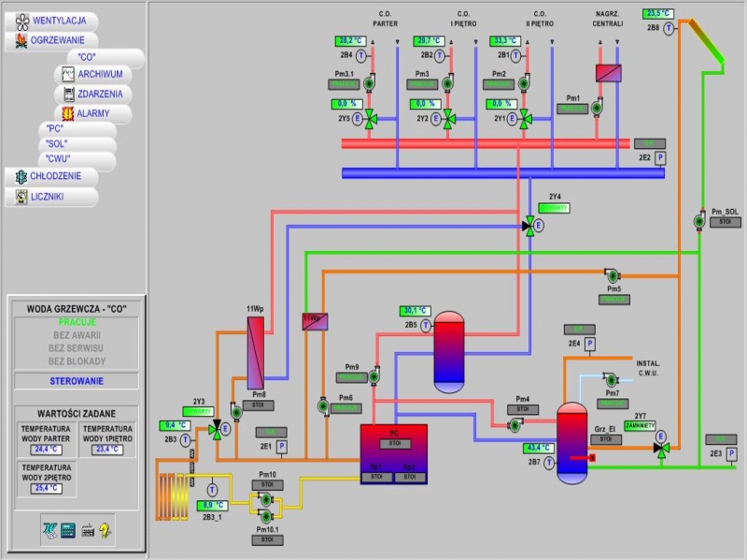Expand the OGRZEWANIE menu section
747x560 pixels.
point(56,40)
